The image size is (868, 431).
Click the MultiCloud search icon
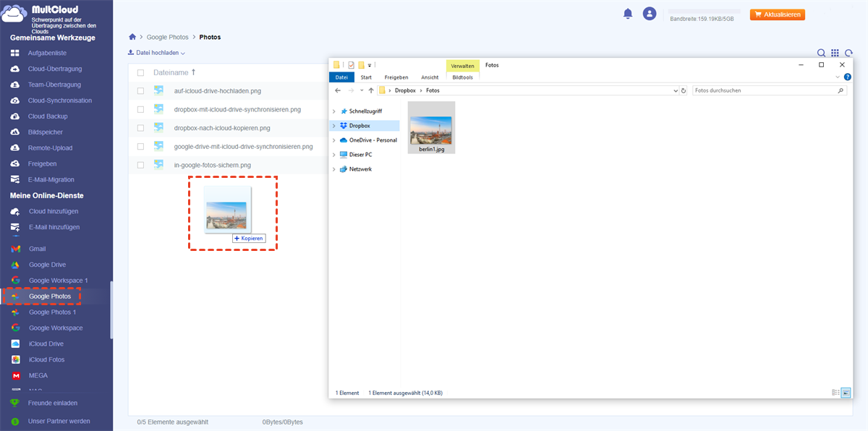click(822, 53)
